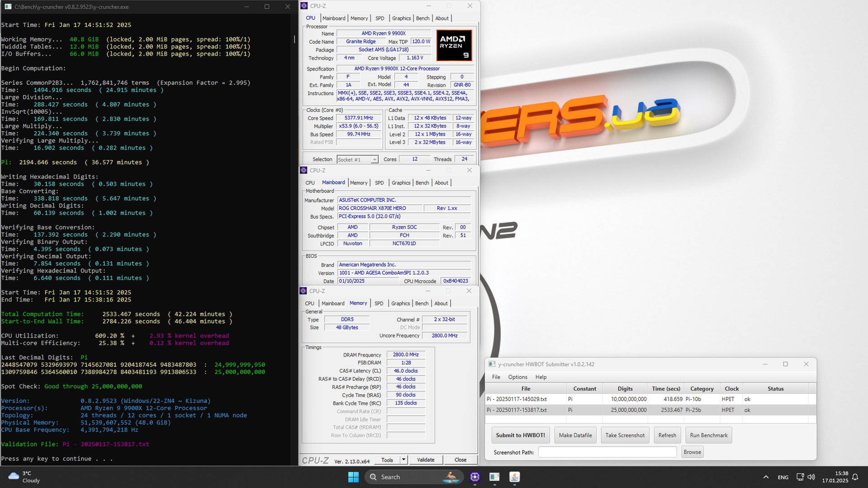Open the Java HWBOT Submitter taskbar icon
The width and height of the screenshot is (868, 488).
[514, 477]
